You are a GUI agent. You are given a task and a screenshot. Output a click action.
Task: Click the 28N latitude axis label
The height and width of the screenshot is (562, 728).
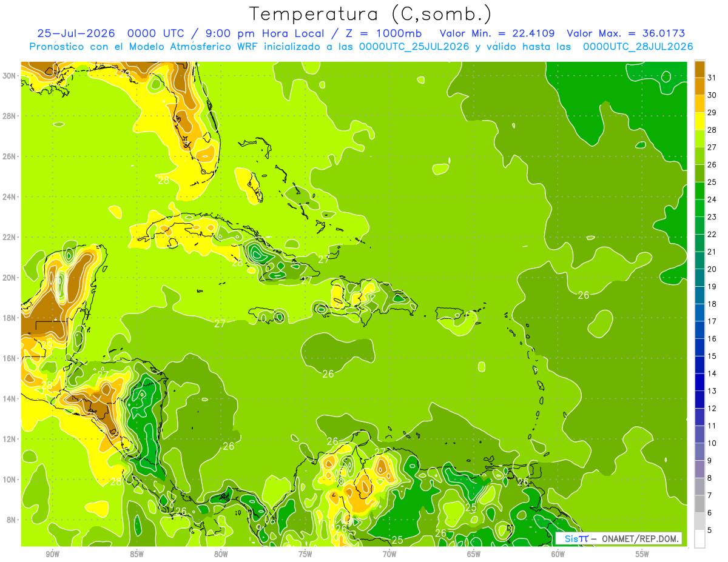pos(10,116)
